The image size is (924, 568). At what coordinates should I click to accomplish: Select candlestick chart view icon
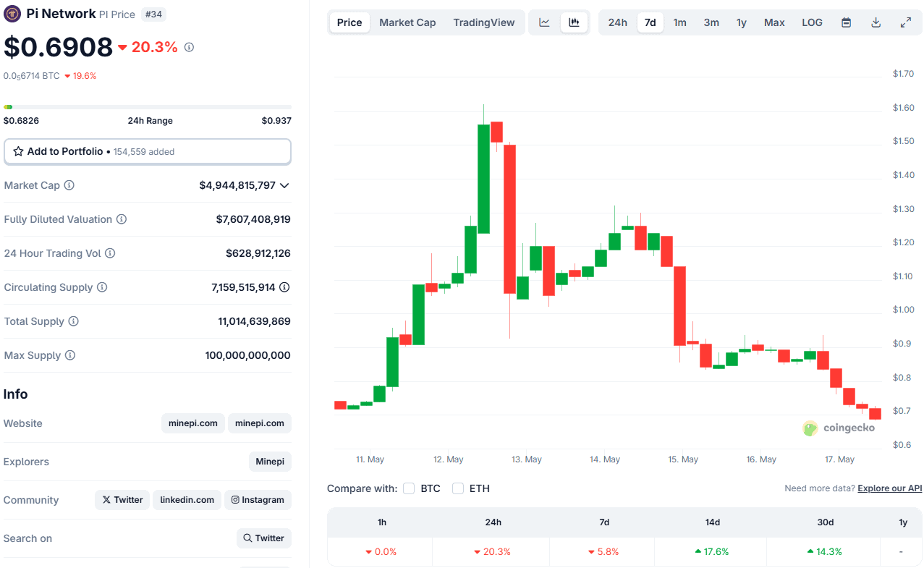[x=574, y=22]
